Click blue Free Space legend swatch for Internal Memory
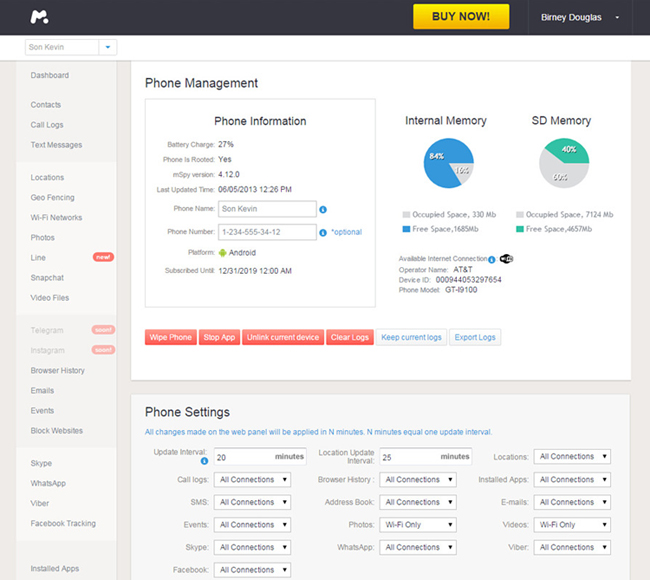The height and width of the screenshot is (580, 650). pos(406,229)
